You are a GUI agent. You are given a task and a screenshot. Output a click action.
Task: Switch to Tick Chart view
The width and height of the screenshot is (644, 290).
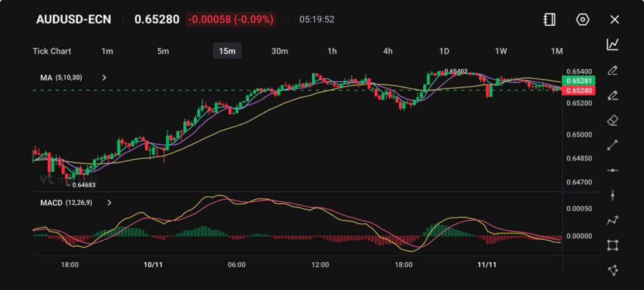coord(52,51)
